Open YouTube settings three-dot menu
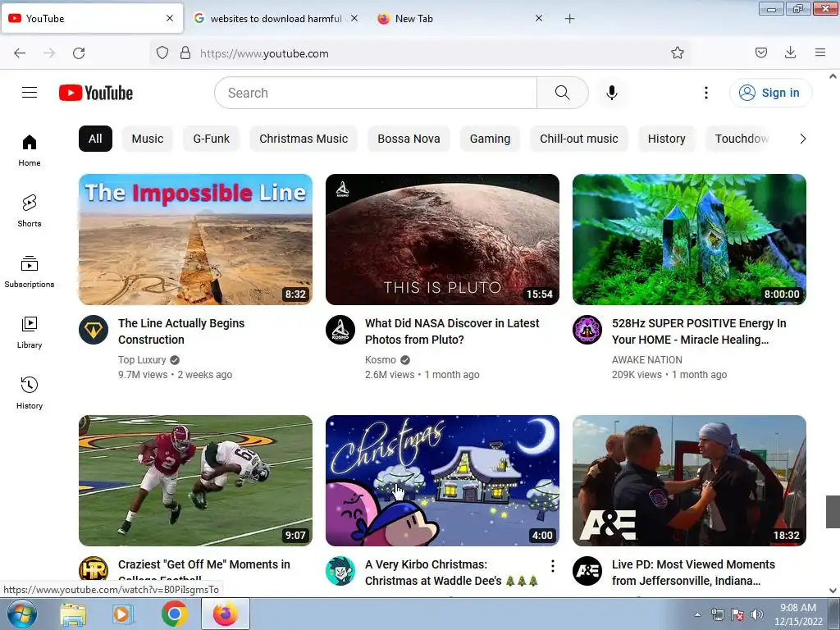 [x=706, y=93]
